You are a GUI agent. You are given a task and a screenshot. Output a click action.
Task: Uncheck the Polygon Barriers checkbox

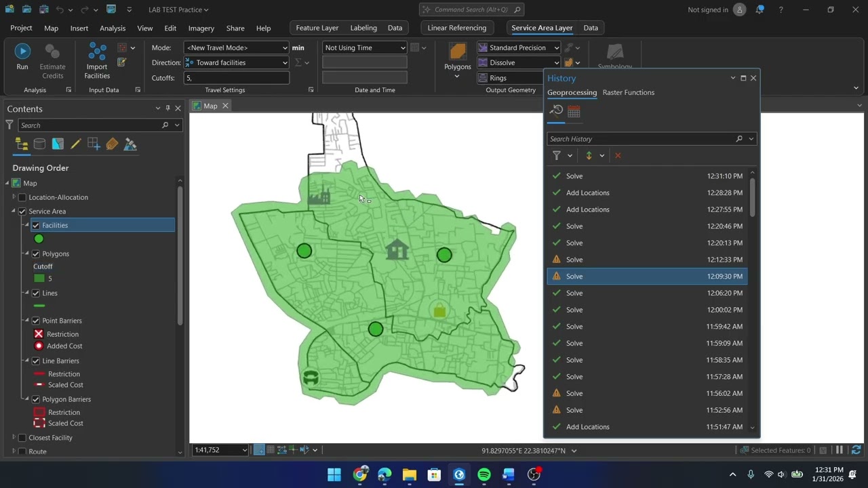(36, 399)
